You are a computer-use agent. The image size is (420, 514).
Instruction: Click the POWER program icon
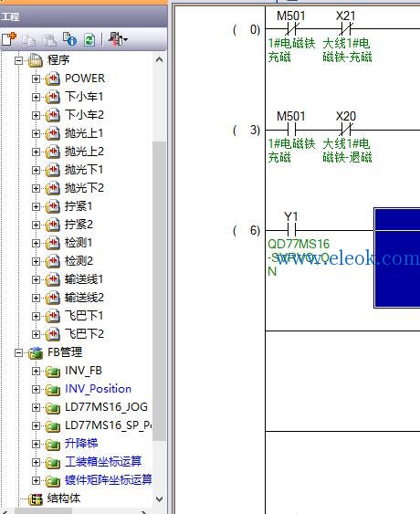[x=52, y=79]
